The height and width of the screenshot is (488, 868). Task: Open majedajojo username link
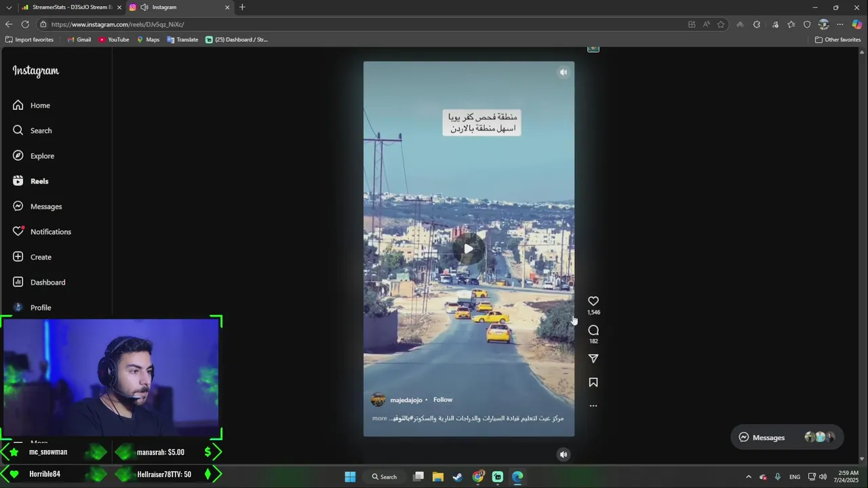[x=406, y=400]
